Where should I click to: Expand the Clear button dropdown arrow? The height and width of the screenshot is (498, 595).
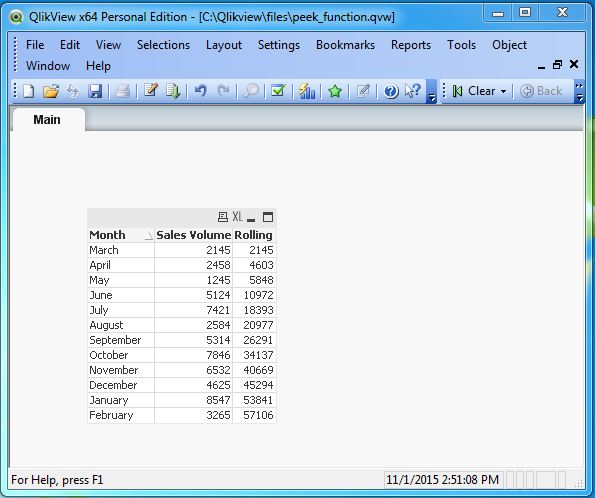[x=504, y=91]
